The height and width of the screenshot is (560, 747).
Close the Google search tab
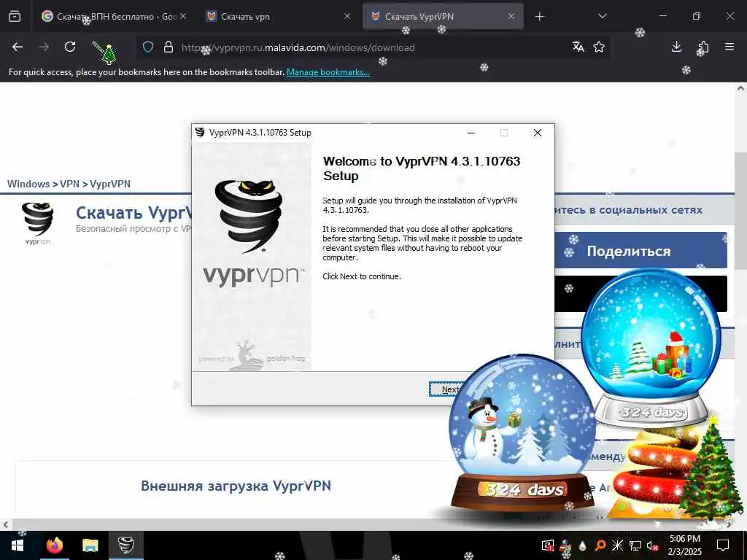(x=183, y=16)
